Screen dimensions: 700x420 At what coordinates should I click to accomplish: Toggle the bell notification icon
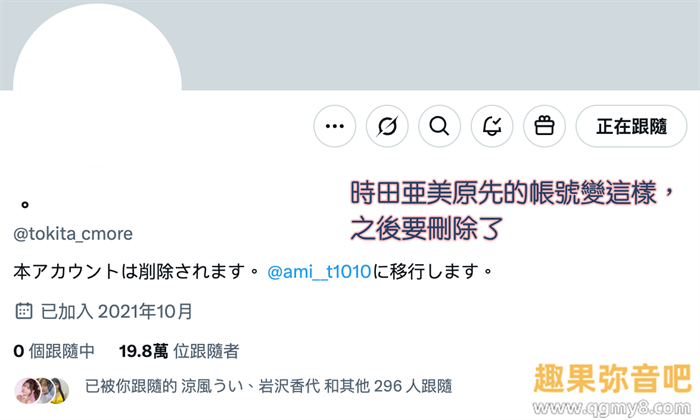point(492,126)
